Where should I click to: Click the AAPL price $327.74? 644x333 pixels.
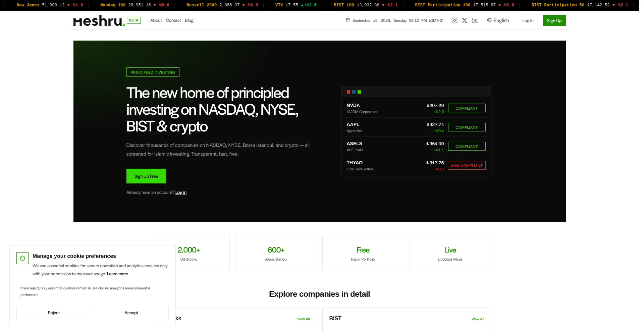tap(435, 124)
